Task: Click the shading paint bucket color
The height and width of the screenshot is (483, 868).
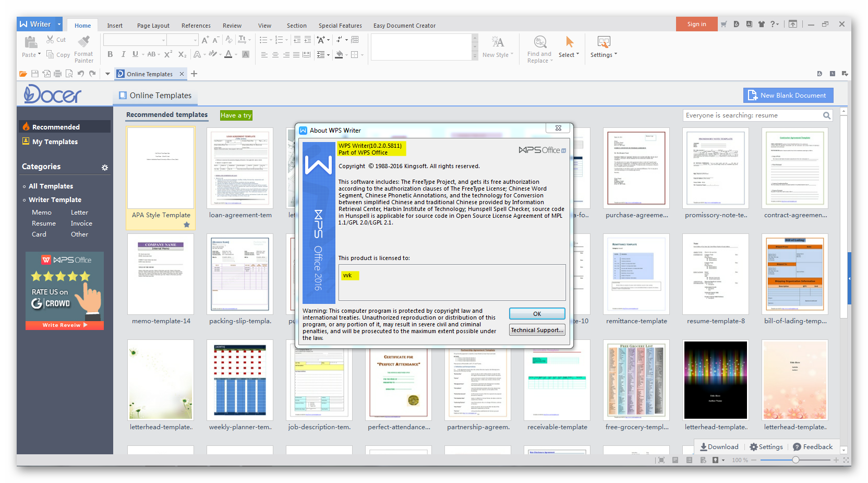Action: (x=339, y=54)
